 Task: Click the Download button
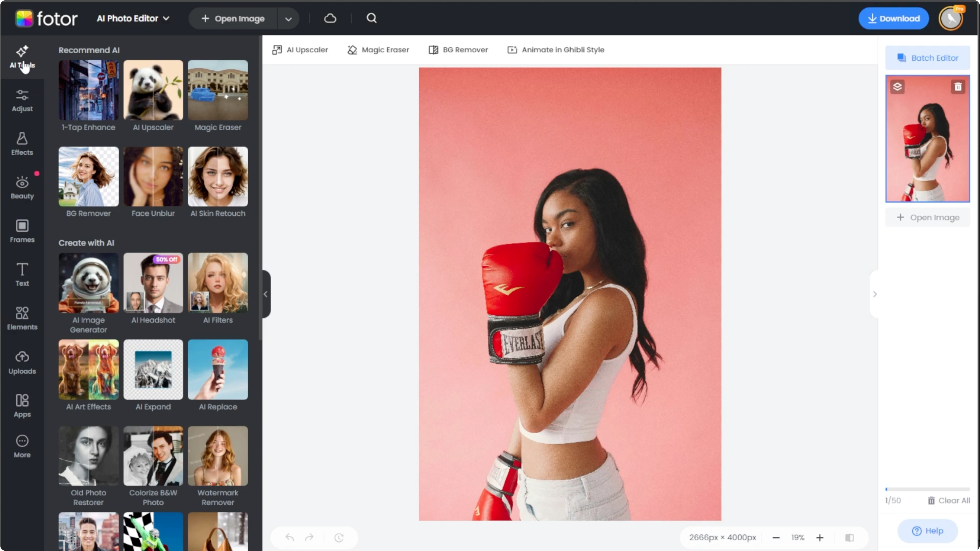893,18
